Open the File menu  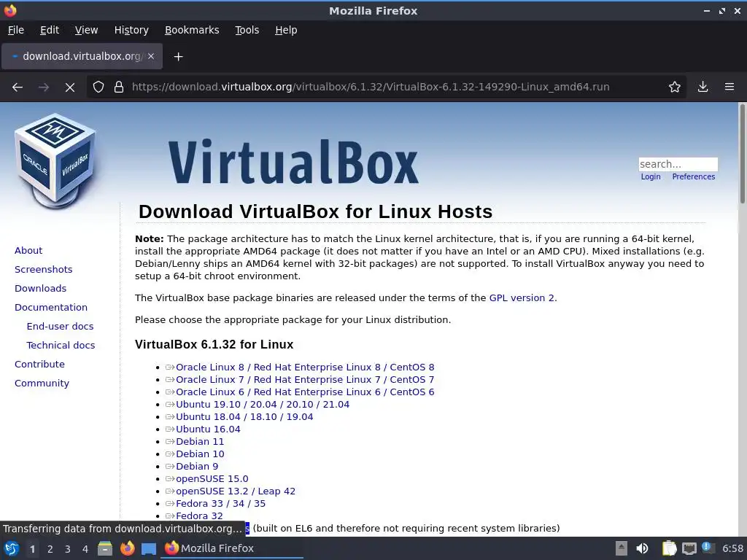click(x=16, y=30)
